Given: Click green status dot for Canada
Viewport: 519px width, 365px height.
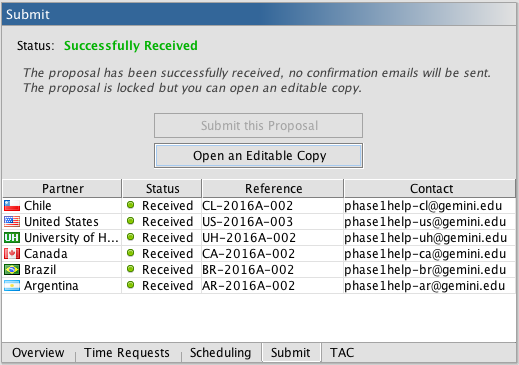Looking at the screenshot, I should click(x=131, y=253).
